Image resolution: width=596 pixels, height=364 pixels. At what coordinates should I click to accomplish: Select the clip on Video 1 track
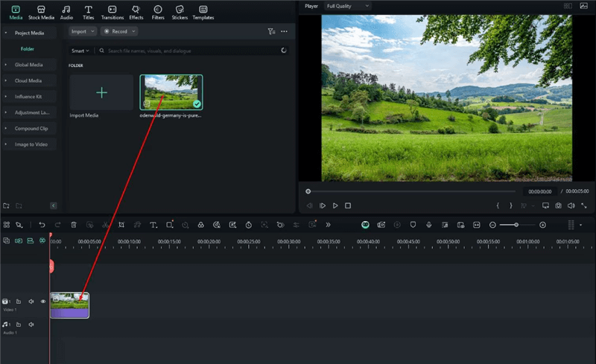click(69, 305)
